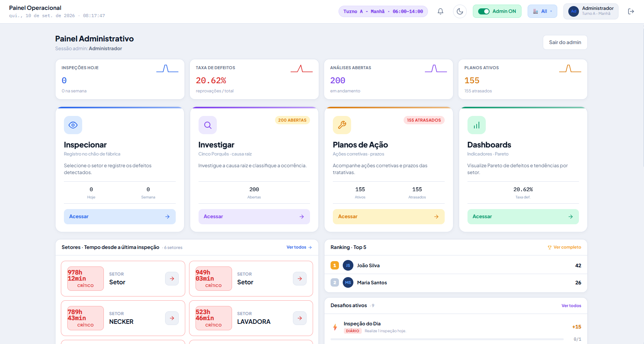This screenshot has width=644, height=344.
Task: Click the Inspeções Hoje sparkline graphic
Action: click(x=167, y=68)
